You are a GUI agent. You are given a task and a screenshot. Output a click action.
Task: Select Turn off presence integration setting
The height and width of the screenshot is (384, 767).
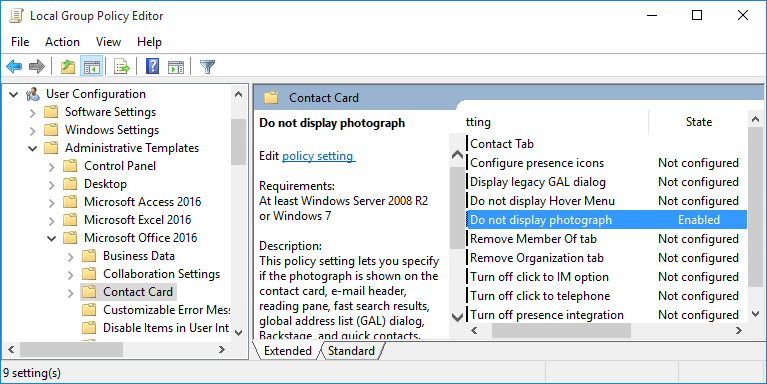[x=607, y=316]
